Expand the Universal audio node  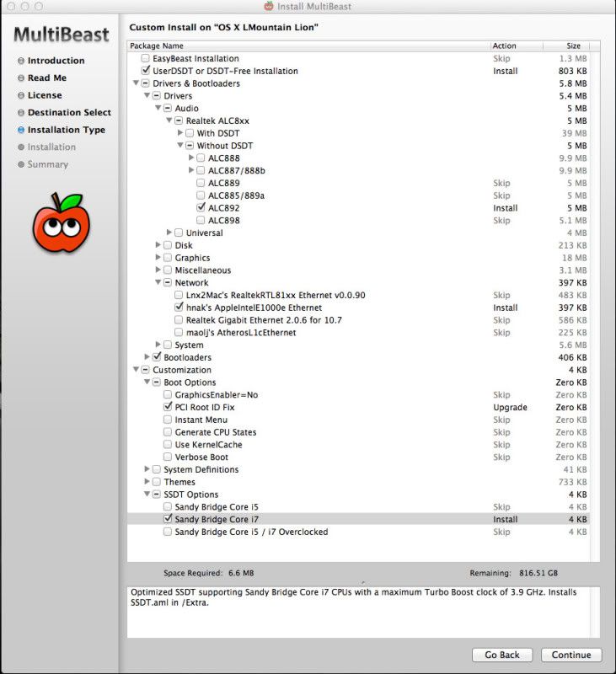tap(169, 233)
